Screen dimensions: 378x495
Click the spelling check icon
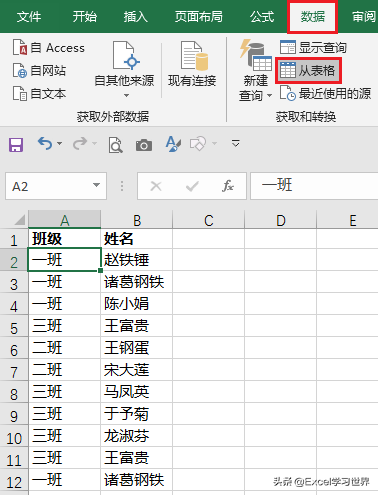click(173, 144)
